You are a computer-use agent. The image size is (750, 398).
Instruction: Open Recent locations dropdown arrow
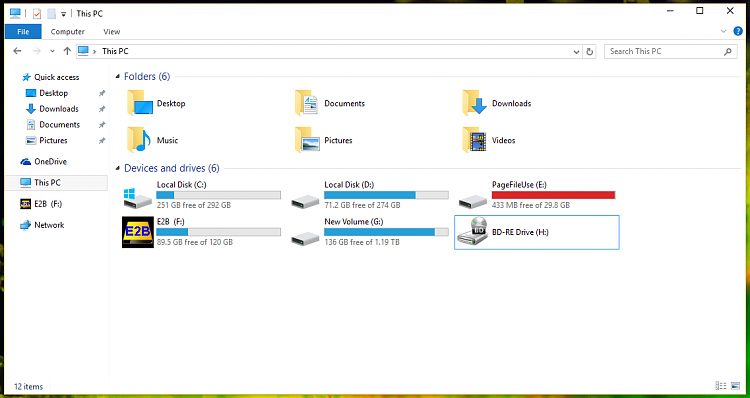[x=52, y=51]
